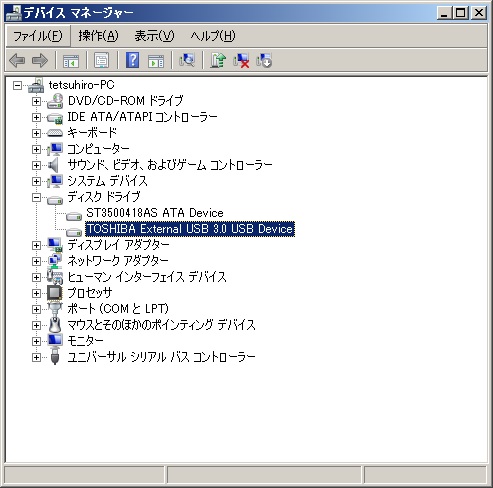Click the Disable device down-arrow icon
The width and height of the screenshot is (493, 488).
click(264, 60)
